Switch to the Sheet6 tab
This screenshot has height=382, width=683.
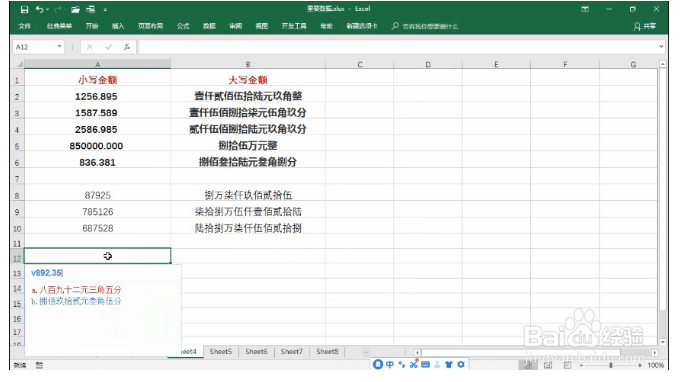coord(256,352)
